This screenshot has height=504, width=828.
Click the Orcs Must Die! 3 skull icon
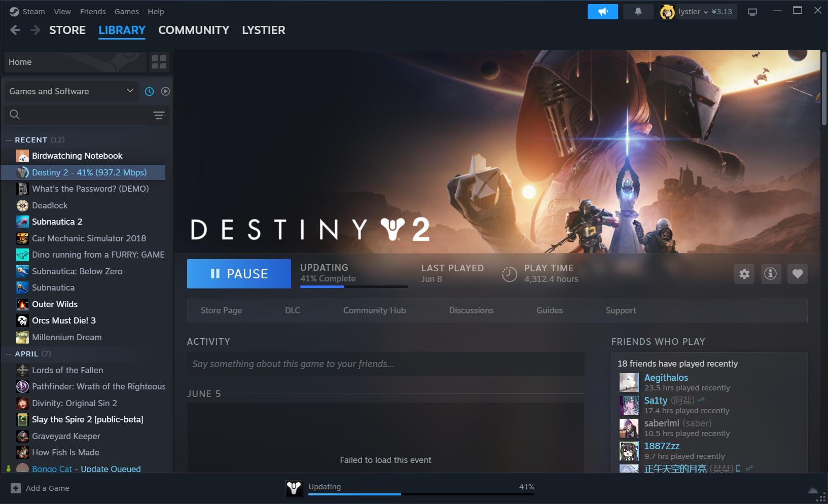coord(22,320)
